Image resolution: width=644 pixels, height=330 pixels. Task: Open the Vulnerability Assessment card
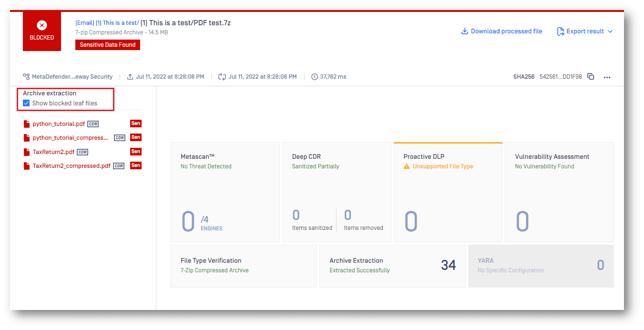(560, 192)
